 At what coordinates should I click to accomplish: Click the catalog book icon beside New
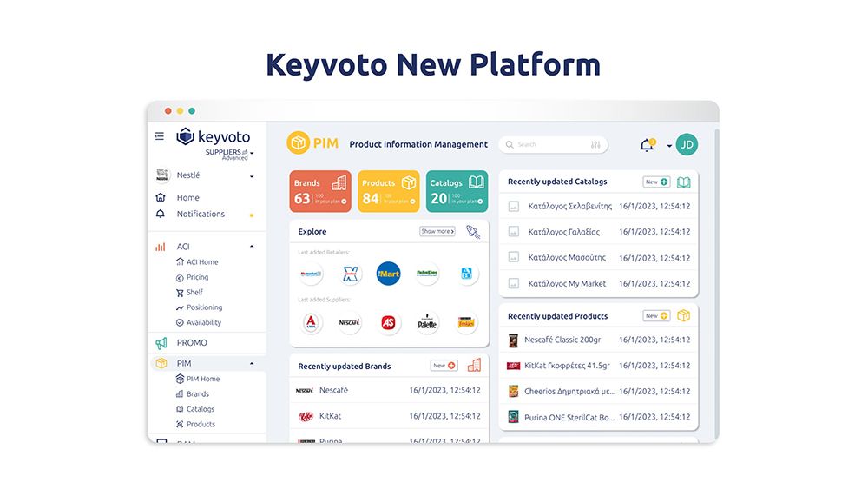click(684, 182)
